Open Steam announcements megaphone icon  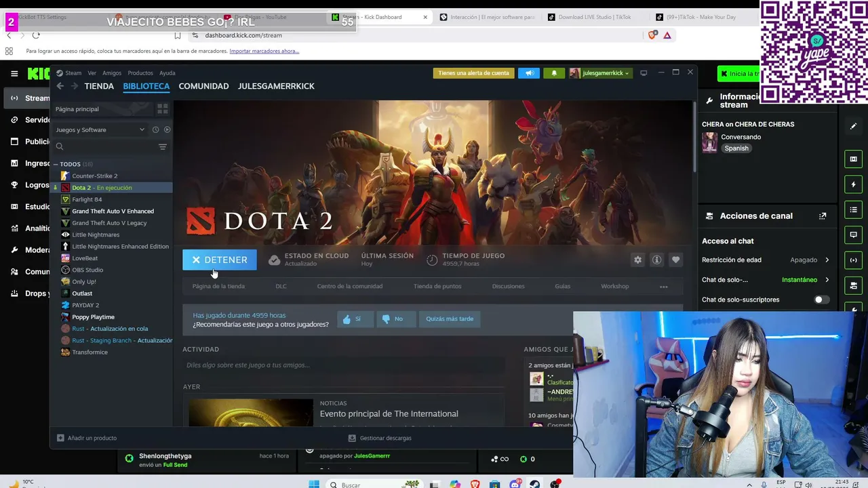click(529, 73)
